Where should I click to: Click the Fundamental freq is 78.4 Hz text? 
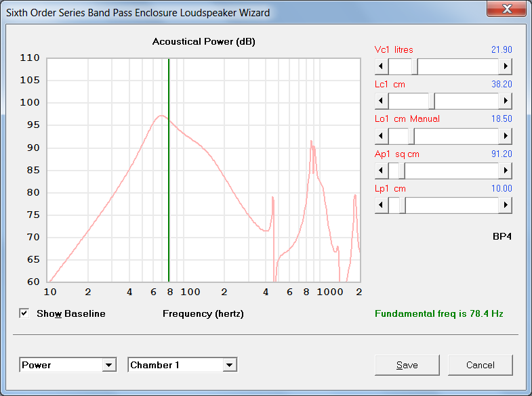tap(438, 313)
